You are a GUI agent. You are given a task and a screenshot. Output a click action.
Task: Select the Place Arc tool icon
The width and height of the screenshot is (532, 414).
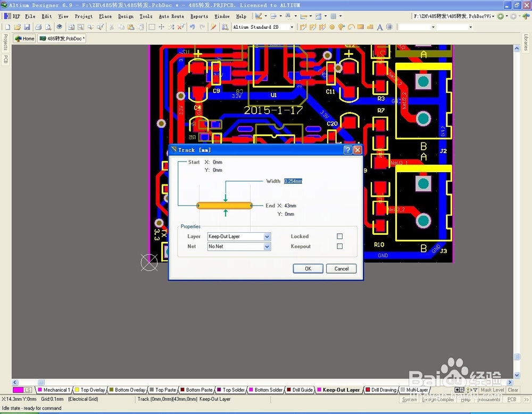click(x=351, y=27)
